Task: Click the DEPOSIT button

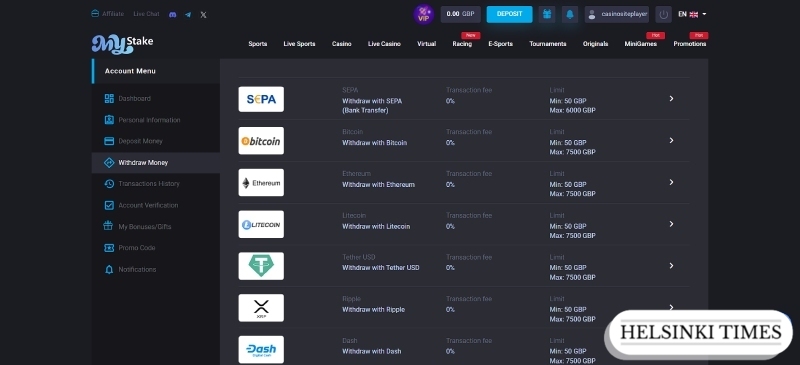Action: 509,14
